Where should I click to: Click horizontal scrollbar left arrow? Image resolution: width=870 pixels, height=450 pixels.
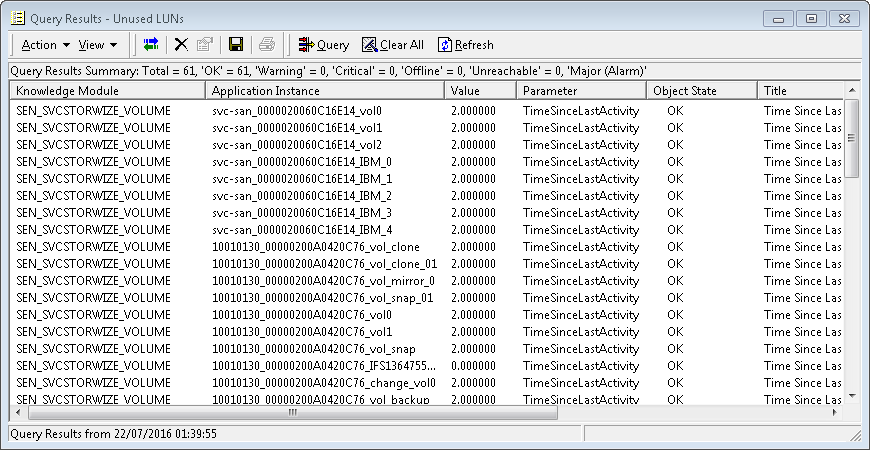(18, 412)
